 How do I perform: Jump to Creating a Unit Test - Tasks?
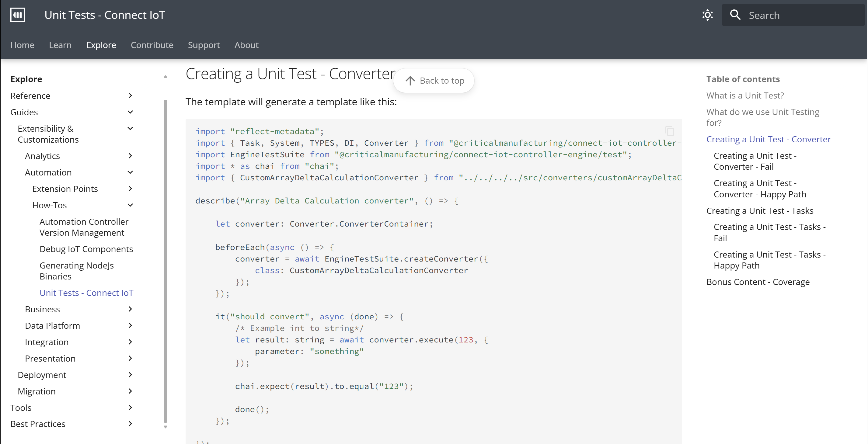tap(760, 211)
